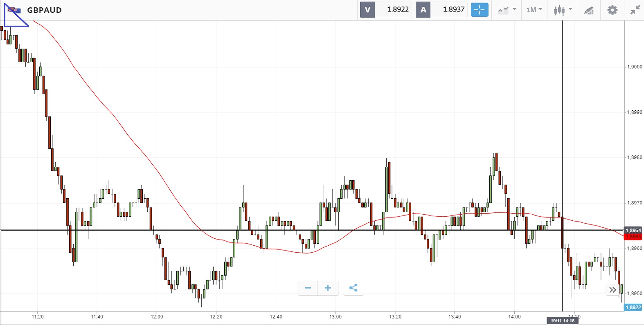Click the 1,9000 price axis label
Image resolution: width=644 pixels, height=325 pixels.
tap(635, 67)
